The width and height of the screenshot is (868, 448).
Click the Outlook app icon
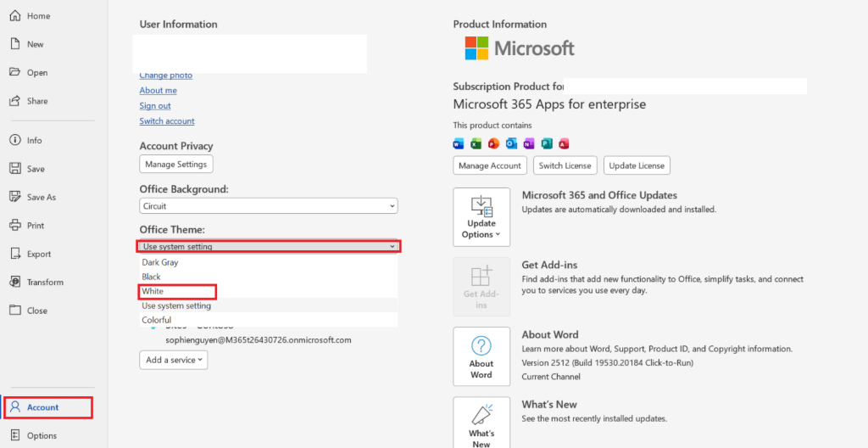[x=511, y=144]
